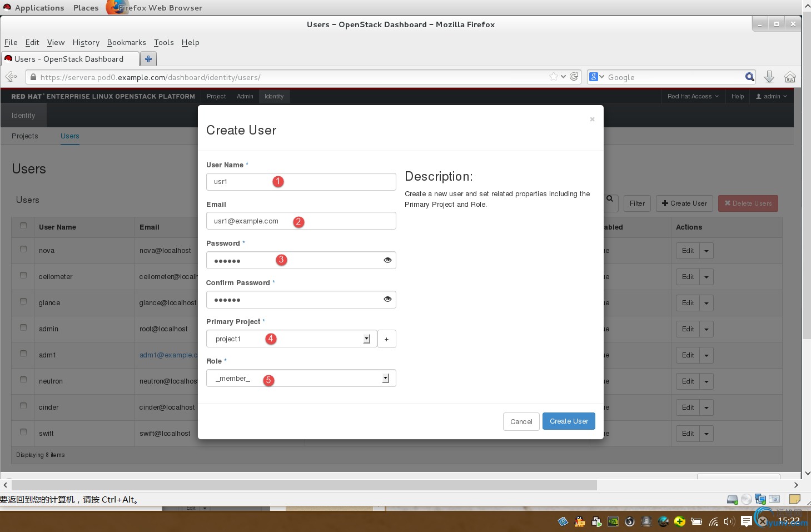Check the nova user row checkbox
811x532 pixels.
tap(23, 249)
